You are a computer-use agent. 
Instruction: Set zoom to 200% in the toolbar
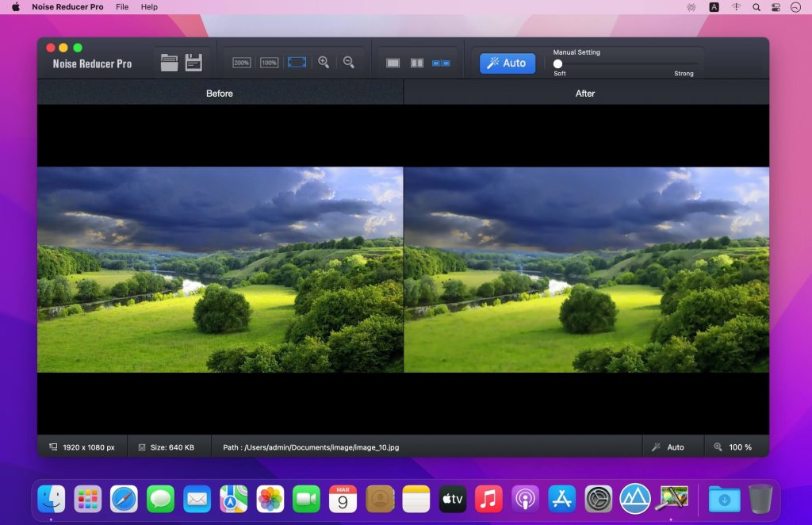pyautogui.click(x=242, y=63)
